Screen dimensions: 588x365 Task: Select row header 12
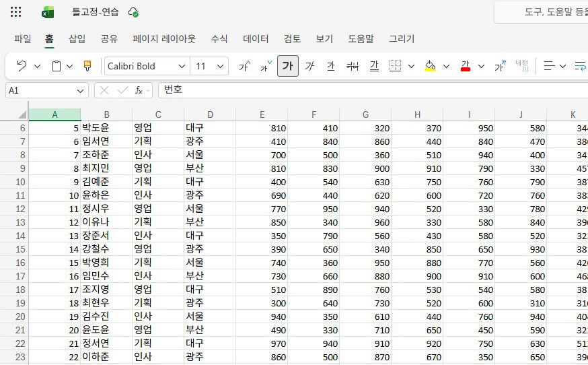[14, 209]
